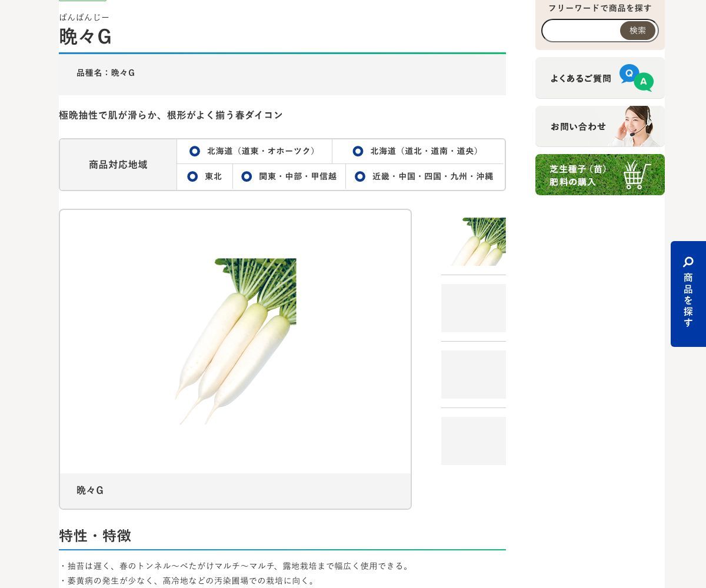Focus the free word search field
Screen dimensions: 706x588
point(581,31)
